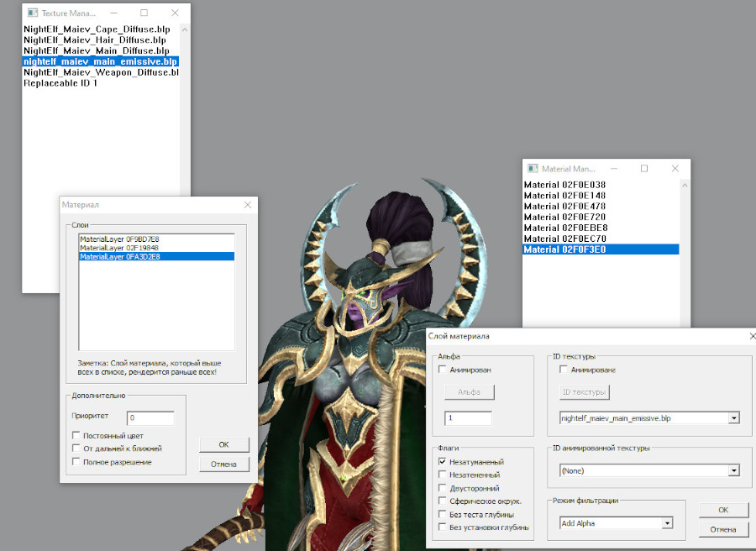Check Полное разрешение option

tap(76, 461)
